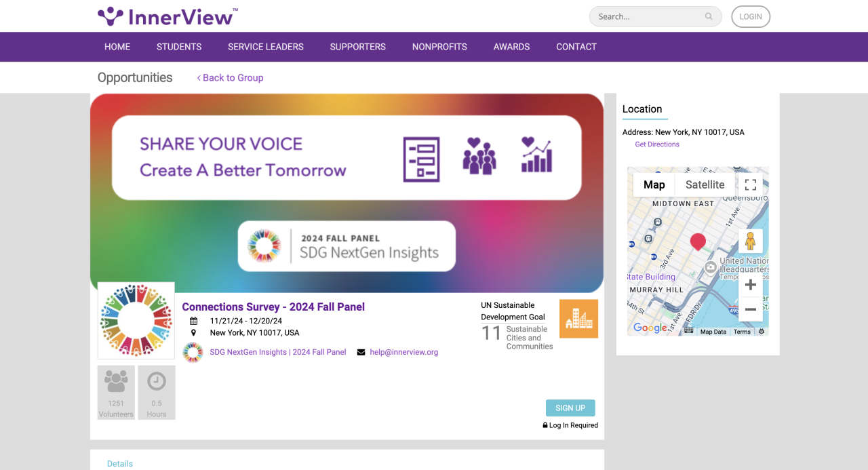The width and height of the screenshot is (868, 470).
Task: Open SDG NextGen Insights | 2024 Fall Panel link
Action: tap(278, 352)
